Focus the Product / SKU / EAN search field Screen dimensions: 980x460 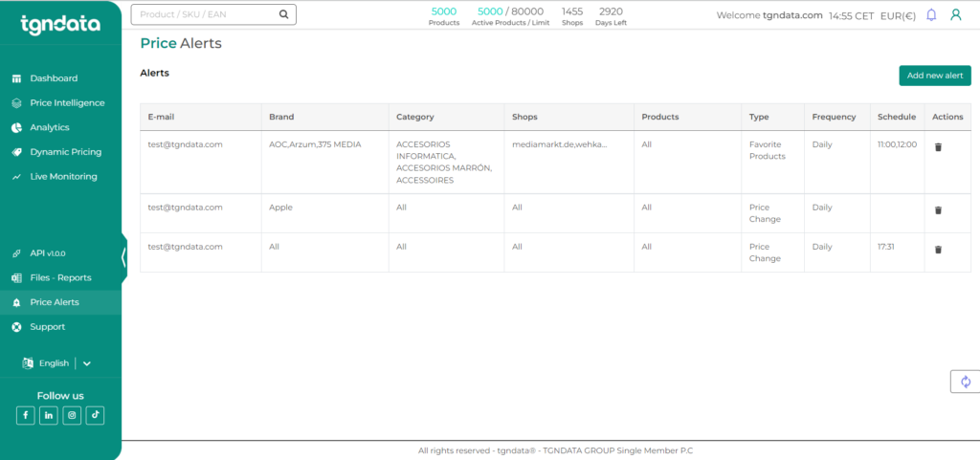click(213, 14)
